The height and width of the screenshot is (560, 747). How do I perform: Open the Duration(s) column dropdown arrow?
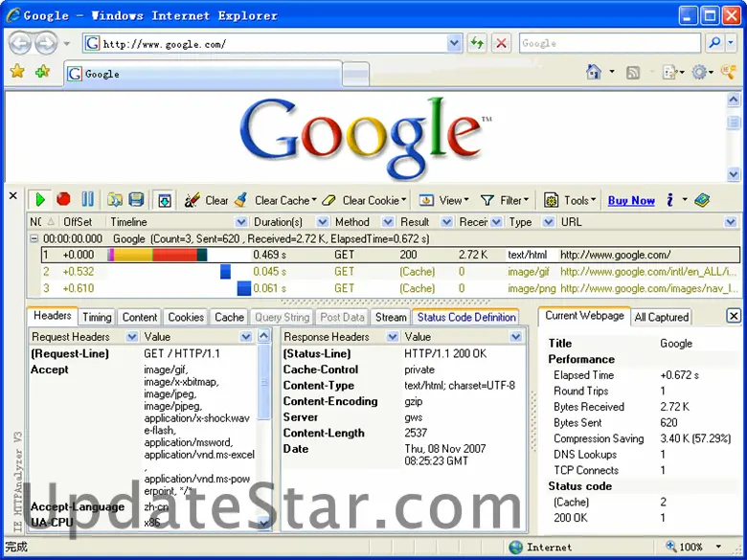(323, 222)
